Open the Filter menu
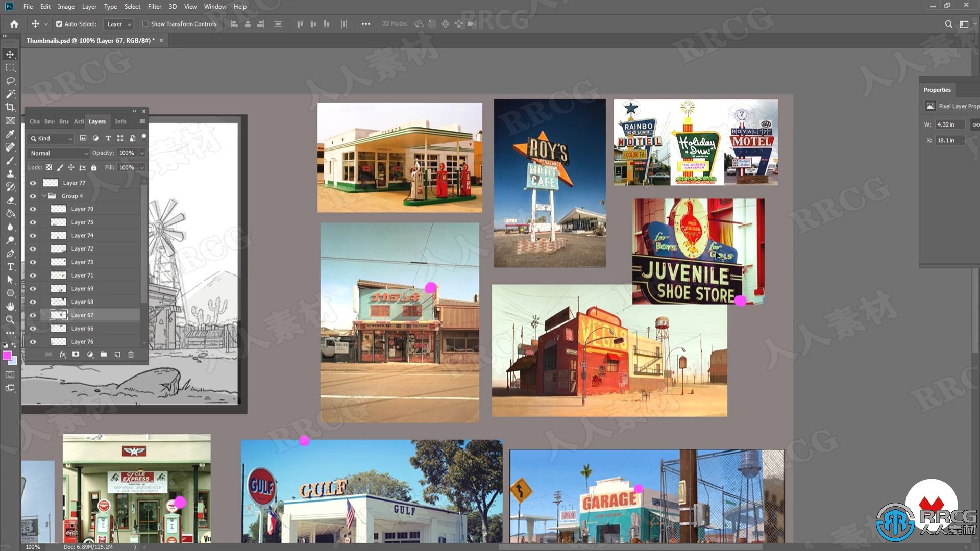 pyautogui.click(x=155, y=7)
